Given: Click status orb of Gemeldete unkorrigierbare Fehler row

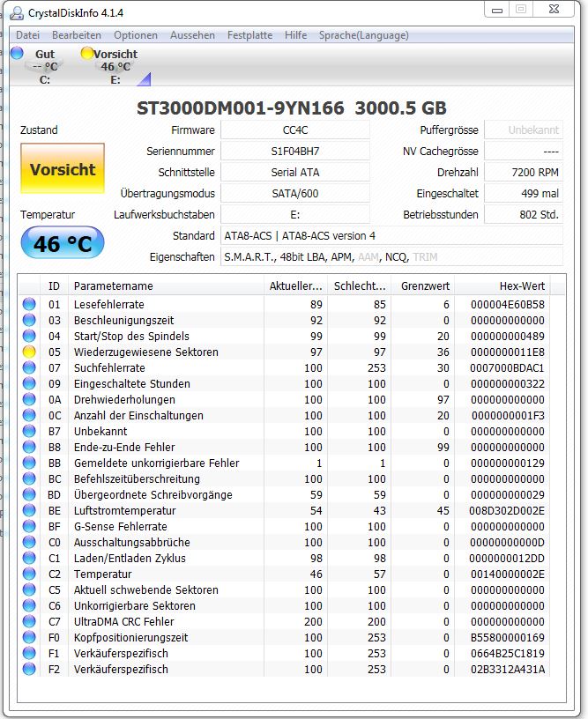Looking at the screenshot, I should click(29, 463).
